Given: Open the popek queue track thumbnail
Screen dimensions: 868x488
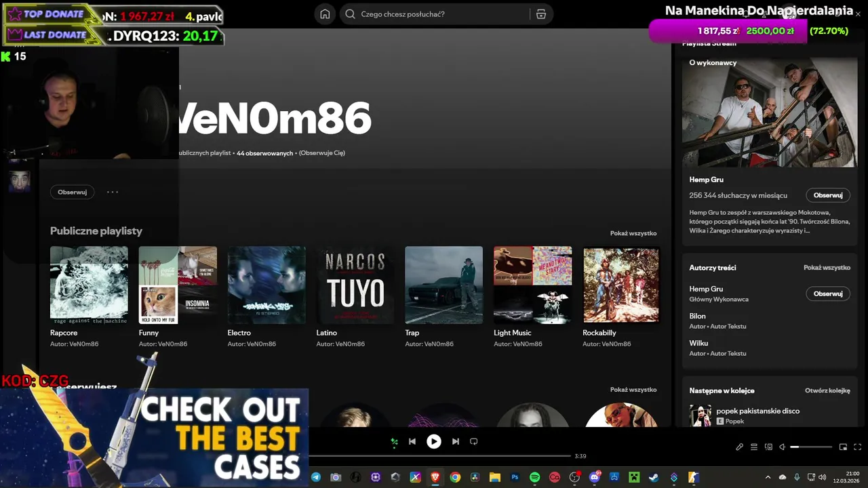Looking at the screenshot, I should (x=701, y=415).
